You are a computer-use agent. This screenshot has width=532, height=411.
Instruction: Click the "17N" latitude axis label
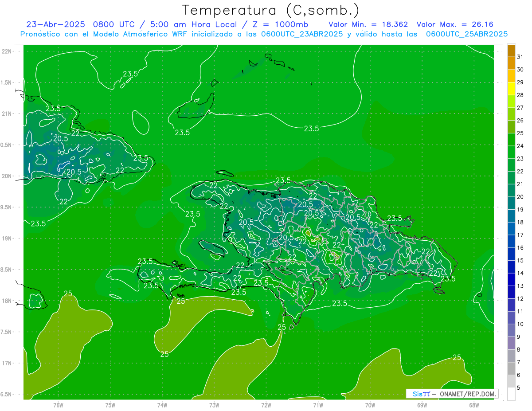pyautogui.click(x=7, y=363)
